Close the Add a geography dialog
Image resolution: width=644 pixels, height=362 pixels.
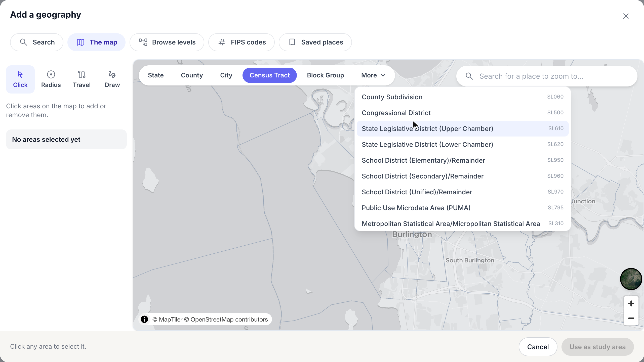pos(626,16)
